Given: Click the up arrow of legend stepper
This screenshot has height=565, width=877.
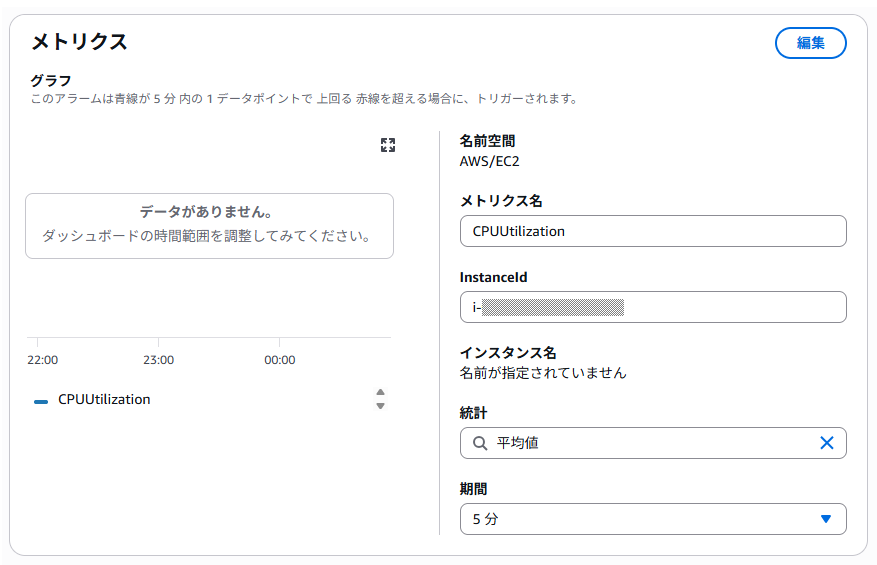Looking at the screenshot, I should (380, 392).
